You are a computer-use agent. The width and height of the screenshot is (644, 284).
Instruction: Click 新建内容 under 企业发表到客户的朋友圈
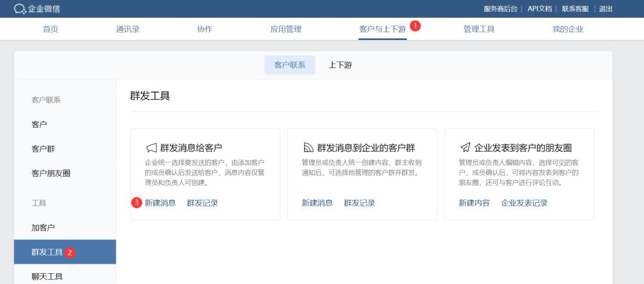[x=475, y=203]
